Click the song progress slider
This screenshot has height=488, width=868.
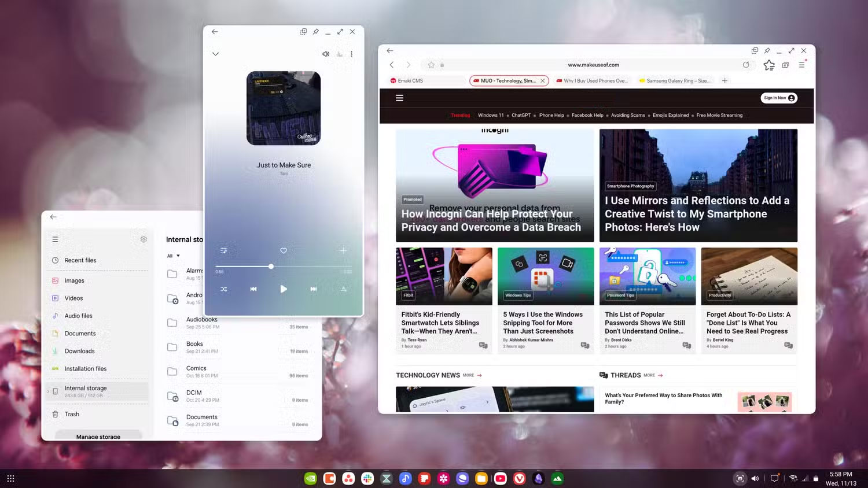coord(271,267)
